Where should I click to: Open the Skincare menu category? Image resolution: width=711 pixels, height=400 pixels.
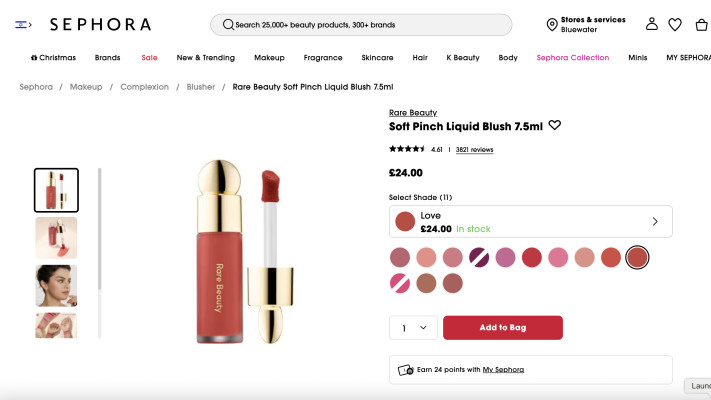point(377,58)
